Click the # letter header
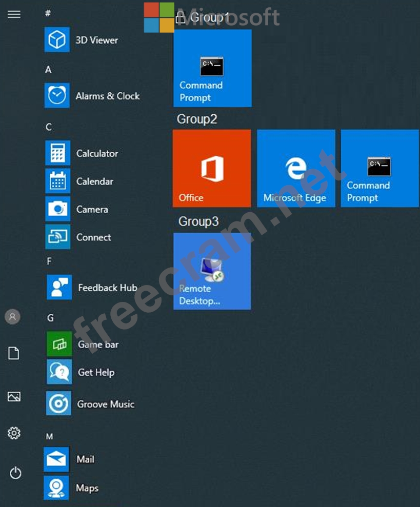This screenshot has height=507, width=420. pyautogui.click(x=48, y=13)
